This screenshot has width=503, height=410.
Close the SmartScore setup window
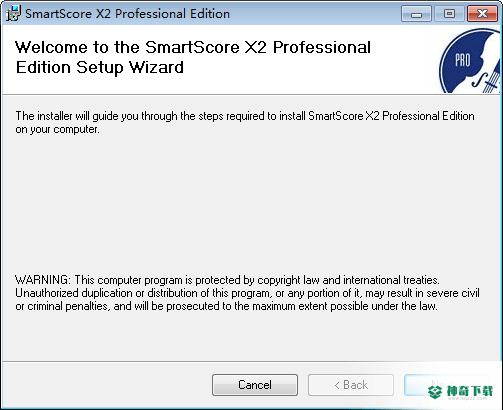coord(482,14)
